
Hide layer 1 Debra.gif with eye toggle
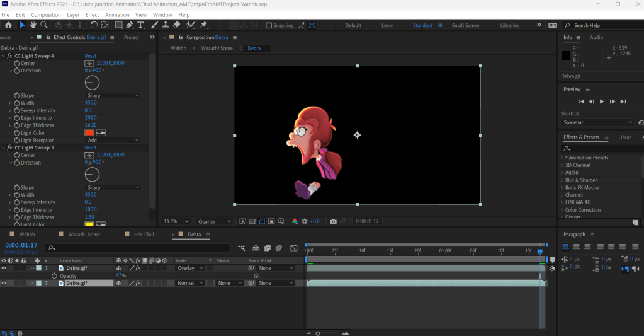[4, 268]
